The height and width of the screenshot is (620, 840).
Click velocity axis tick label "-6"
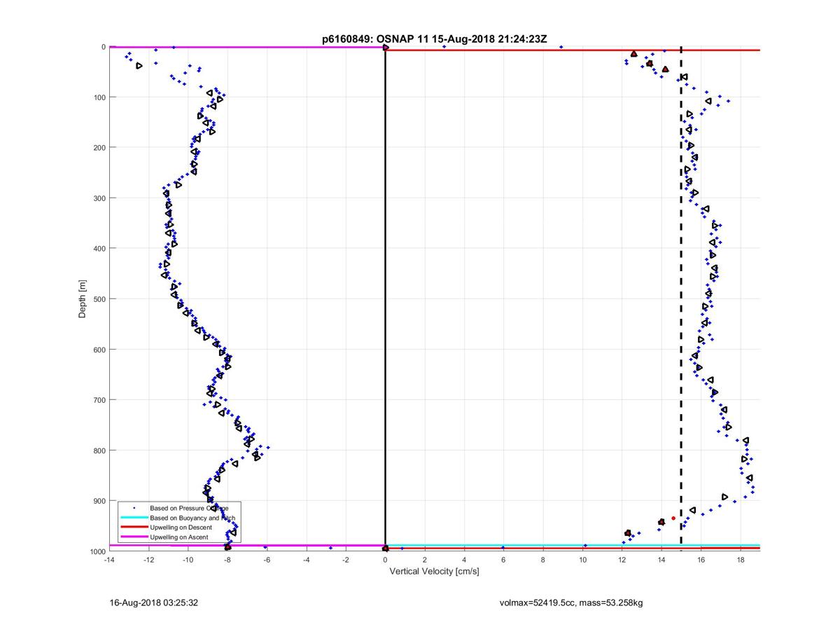click(267, 560)
